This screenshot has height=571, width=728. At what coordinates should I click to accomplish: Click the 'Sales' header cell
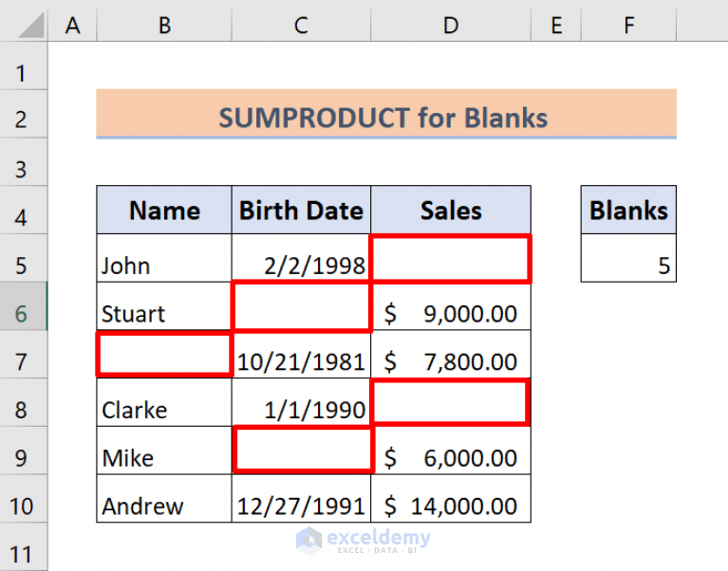pyautogui.click(x=451, y=211)
